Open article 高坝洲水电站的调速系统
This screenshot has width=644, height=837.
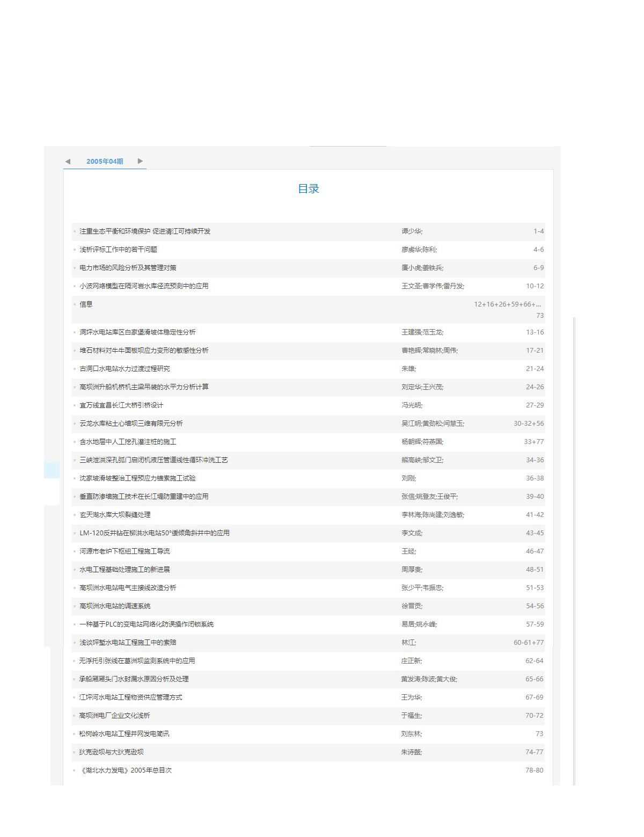(x=115, y=606)
